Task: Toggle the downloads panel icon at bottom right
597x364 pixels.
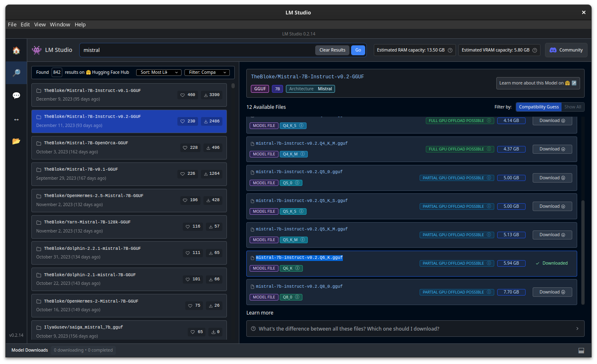Action: click(581, 350)
